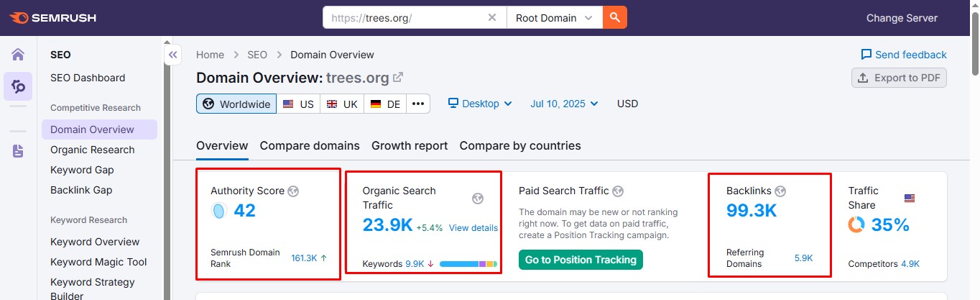Click Authority Score 42 value
The height and width of the screenshot is (300, 980).
[244, 211]
